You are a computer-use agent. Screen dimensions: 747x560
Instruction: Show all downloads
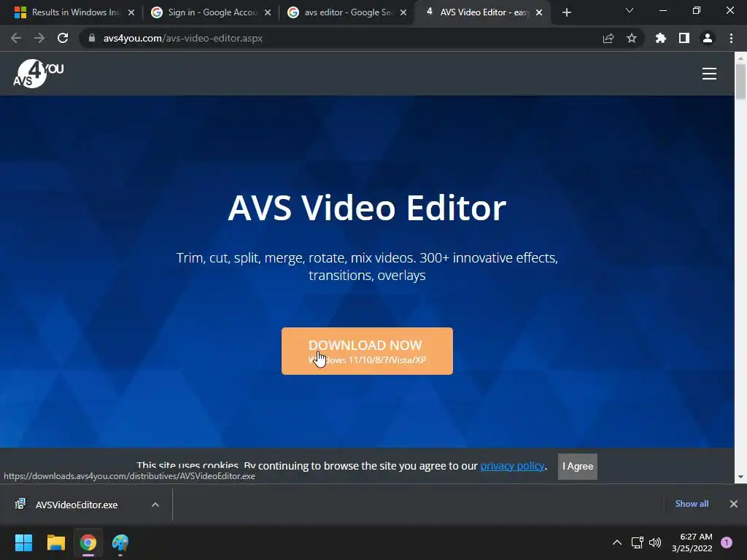pyautogui.click(x=692, y=504)
